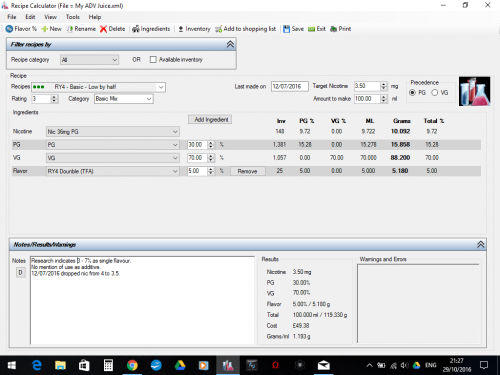
Task: Create a recipe with New
Action: (51, 29)
